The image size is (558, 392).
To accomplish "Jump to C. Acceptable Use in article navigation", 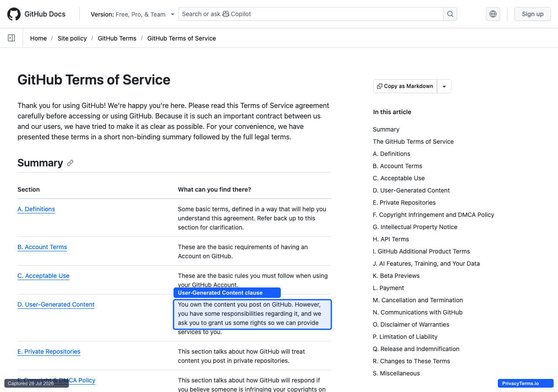I will tap(399, 178).
